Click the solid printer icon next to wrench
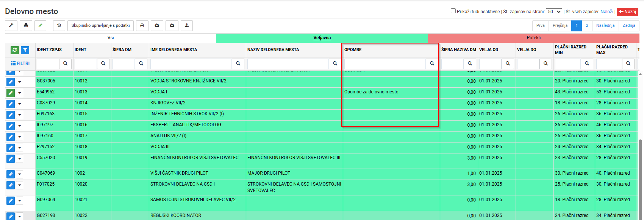 pos(26,25)
